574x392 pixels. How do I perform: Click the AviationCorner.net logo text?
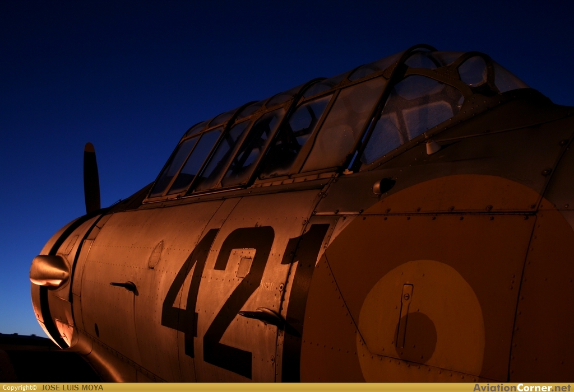pyautogui.click(x=522, y=388)
